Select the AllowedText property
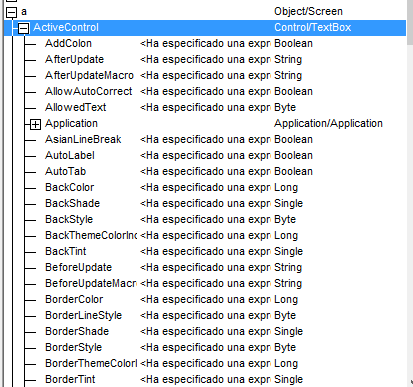Viewport: 413px width, 387px height. pyautogui.click(x=76, y=107)
